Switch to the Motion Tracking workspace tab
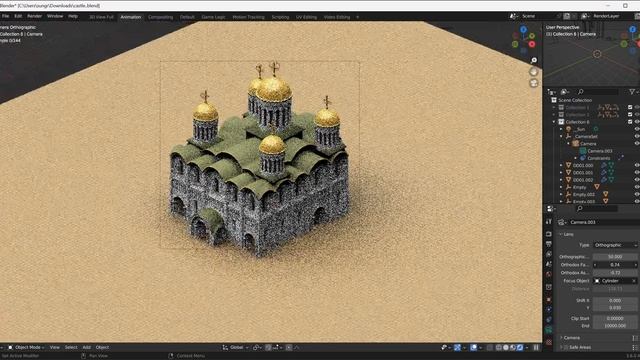640x360 pixels. click(248, 17)
